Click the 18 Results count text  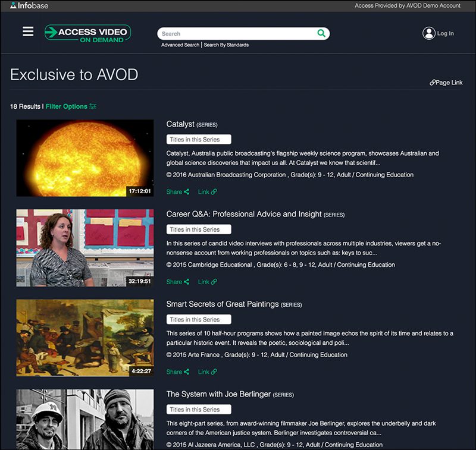click(25, 106)
